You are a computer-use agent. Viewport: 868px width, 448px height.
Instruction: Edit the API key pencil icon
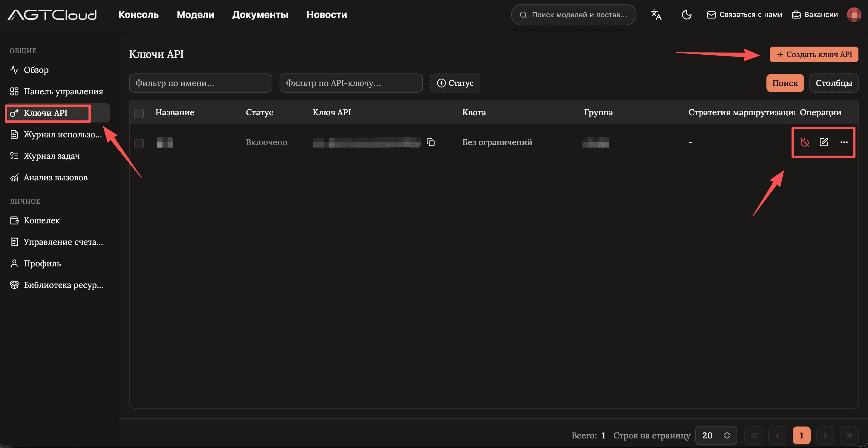pos(824,142)
